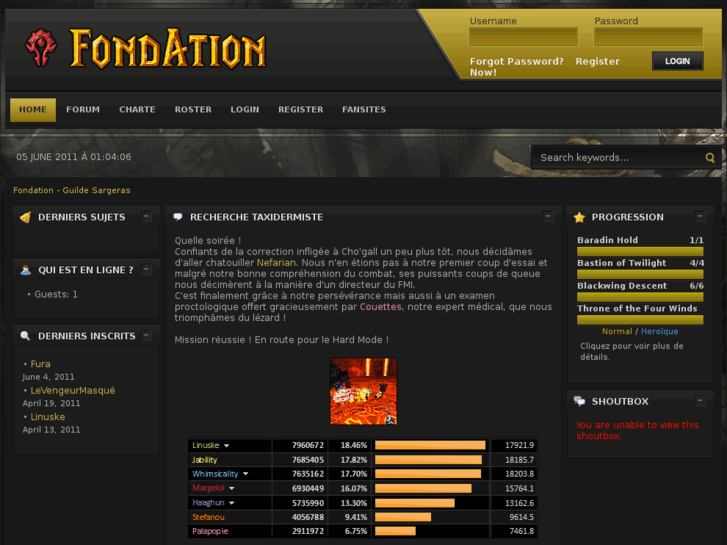This screenshot has width=727, height=545.
Task: Open the Roster menu item
Action: (x=193, y=109)
